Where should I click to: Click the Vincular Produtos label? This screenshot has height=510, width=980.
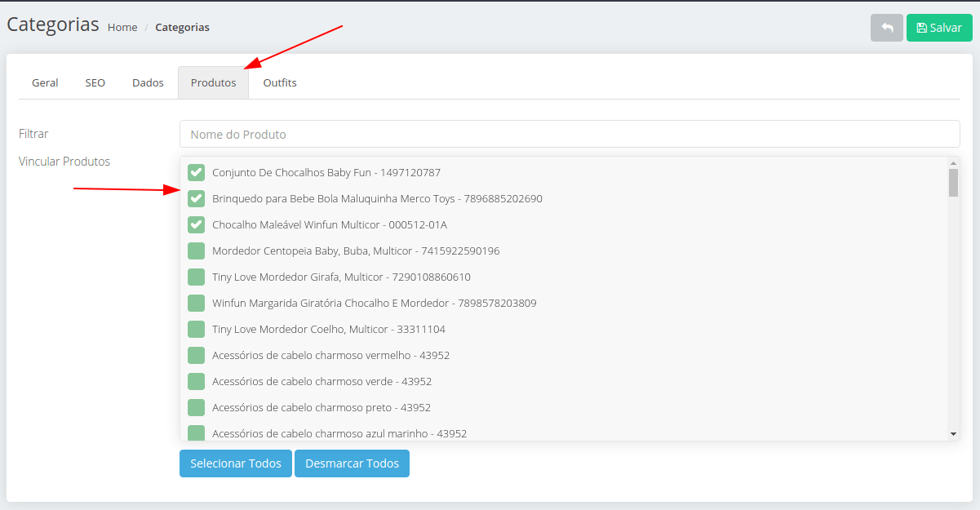pos(64,162)
